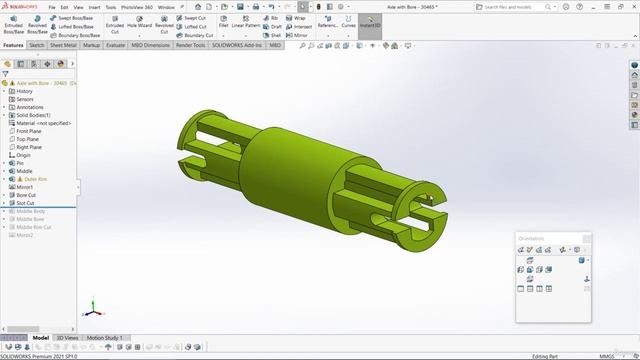Expand the Pin feature

(x=4, y=163)
